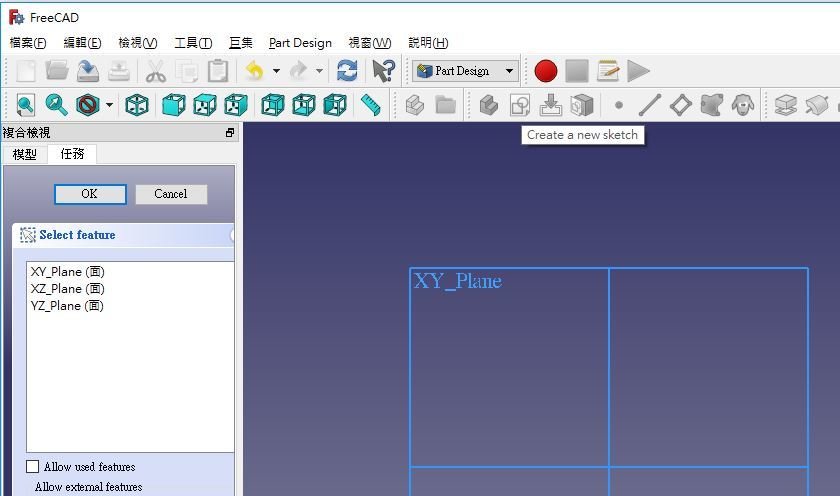
Task: Select XZ_Plane (面) in the list
Action: click(x=130, y=289)
